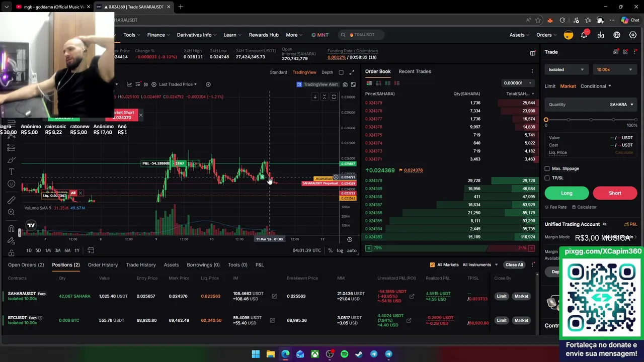The width and height of the screenshot is (644, 362).
Task: Edit margin for SAHARAUSDT position
Action: point(274,296)
